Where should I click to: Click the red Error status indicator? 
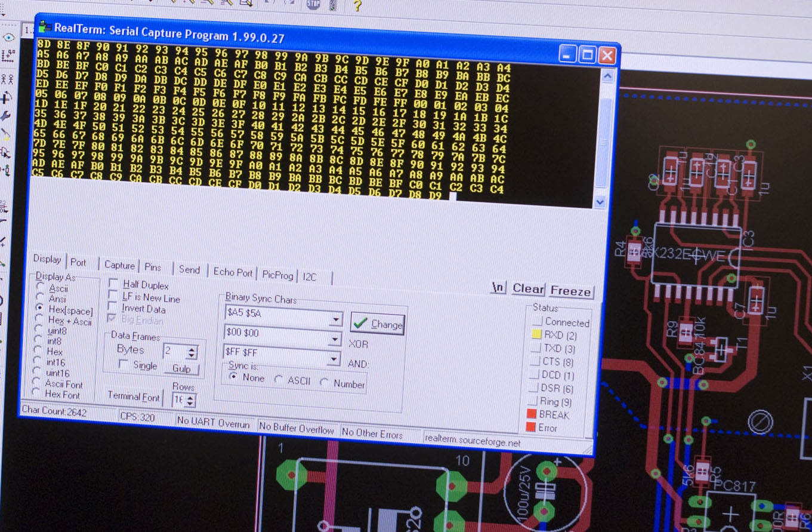(x=530, y=426)
